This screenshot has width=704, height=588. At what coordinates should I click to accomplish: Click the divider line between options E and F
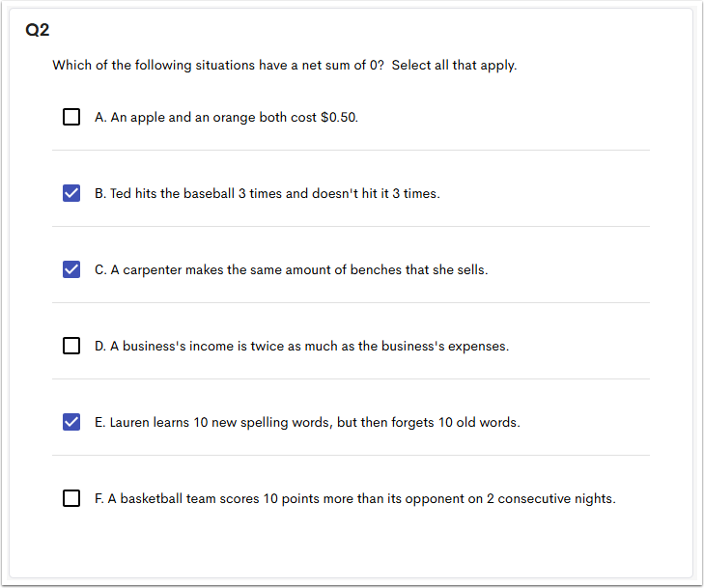point(351,456)
